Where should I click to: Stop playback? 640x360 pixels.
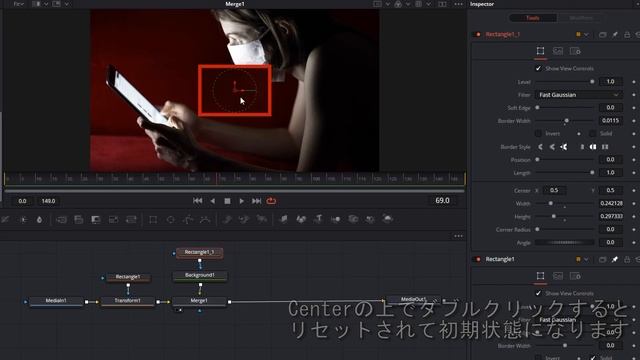tap(227, 201)
